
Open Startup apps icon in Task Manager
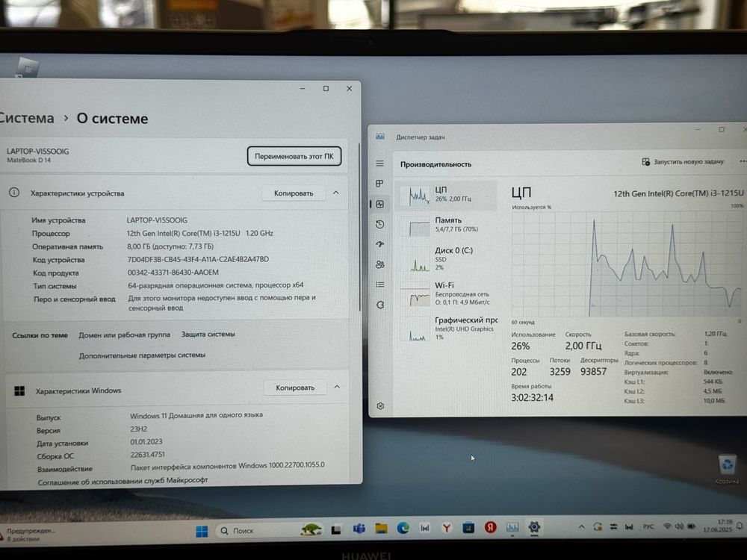(x=379, y=244)
